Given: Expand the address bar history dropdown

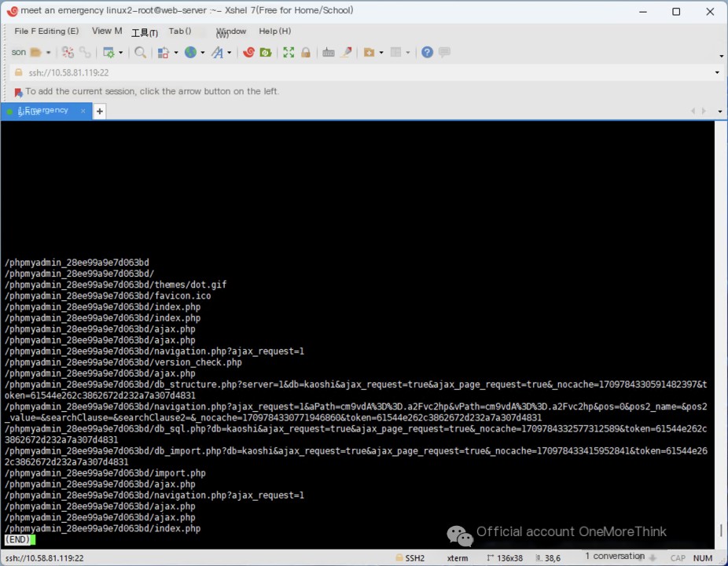Looking at the screenshot, I should [x=717, y=72].
